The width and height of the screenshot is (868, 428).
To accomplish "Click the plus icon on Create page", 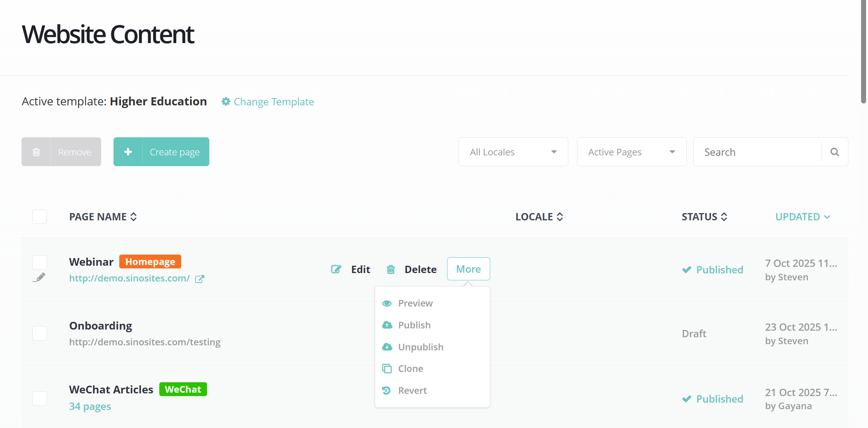I will [x=128, y=152].
